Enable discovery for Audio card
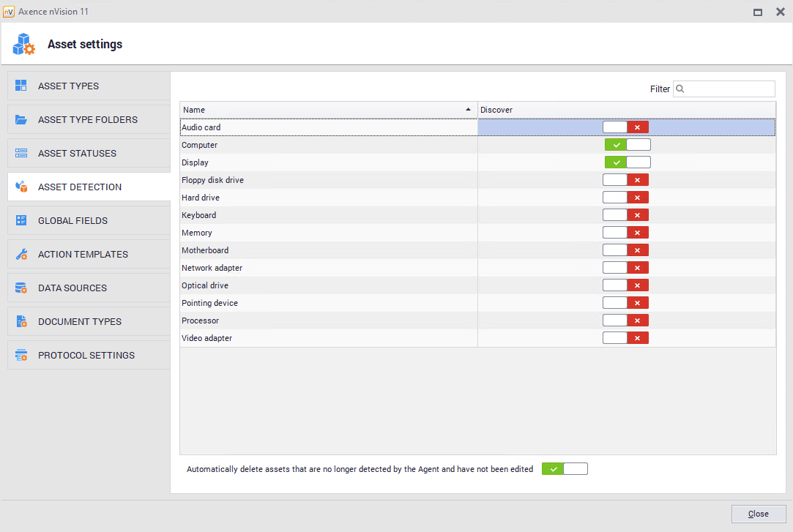The image size is (793, 532). [626, 127]
